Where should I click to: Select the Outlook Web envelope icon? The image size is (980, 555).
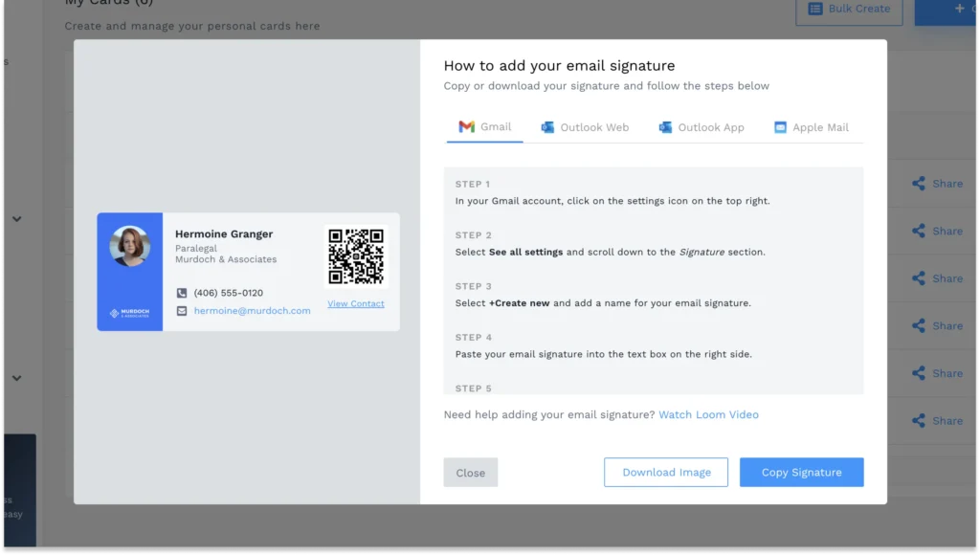click(x=548, y=125)
